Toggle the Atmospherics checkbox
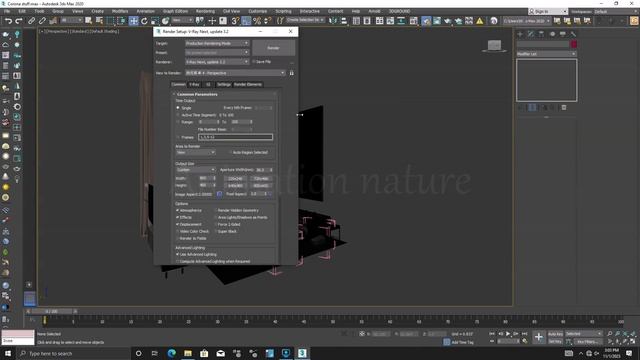This screenshot has width=640, height=360. click(x=178, y=210)
